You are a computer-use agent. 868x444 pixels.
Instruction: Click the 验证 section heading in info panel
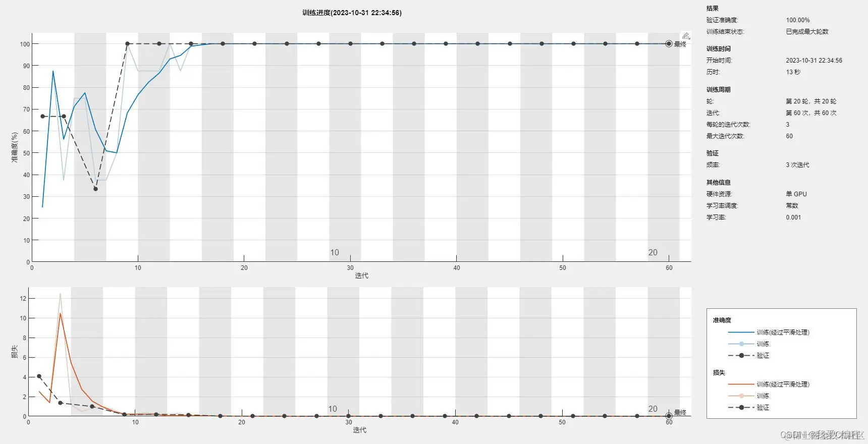tap(713, 153)
